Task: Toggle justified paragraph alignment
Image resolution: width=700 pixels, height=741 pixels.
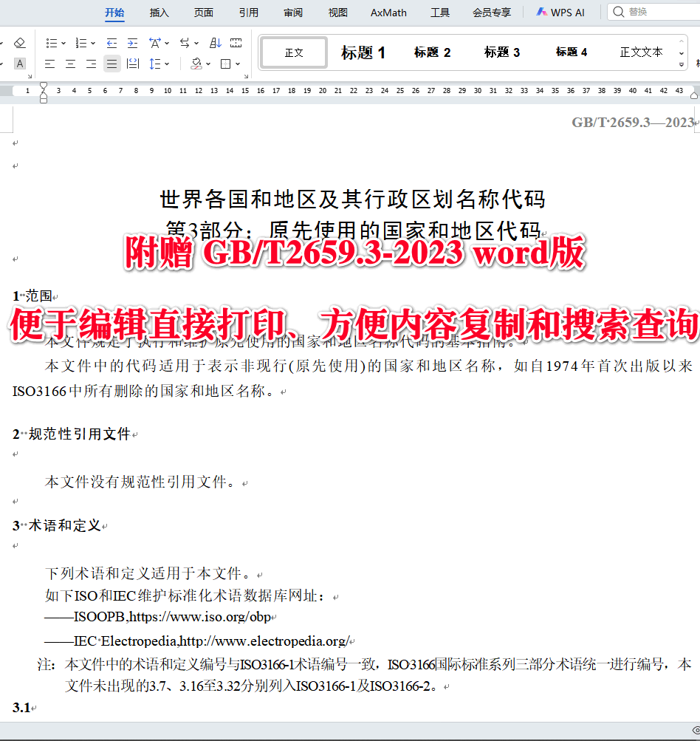Action: [x=111, y=64]
